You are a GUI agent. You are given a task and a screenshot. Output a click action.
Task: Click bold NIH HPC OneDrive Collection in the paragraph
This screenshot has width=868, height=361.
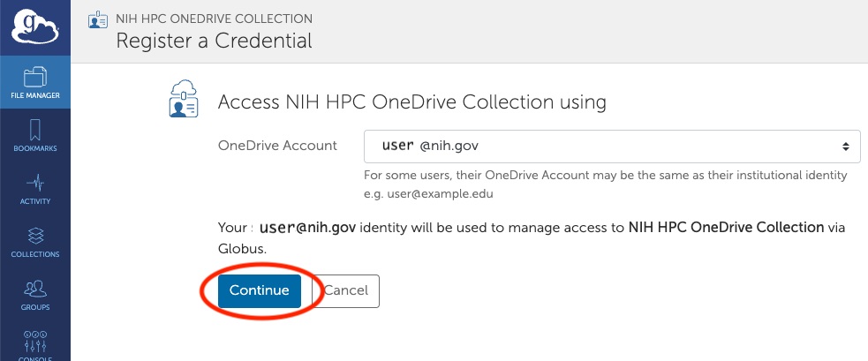726,228
